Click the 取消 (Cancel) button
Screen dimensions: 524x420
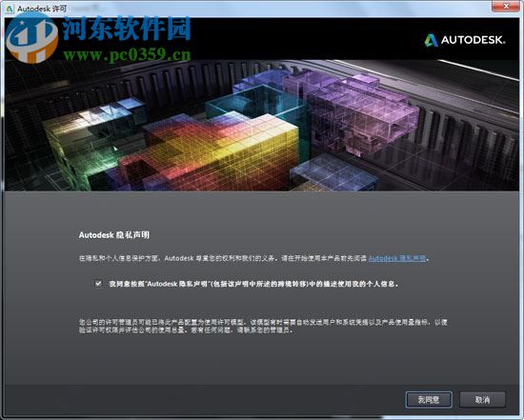(x=482, y=399)
